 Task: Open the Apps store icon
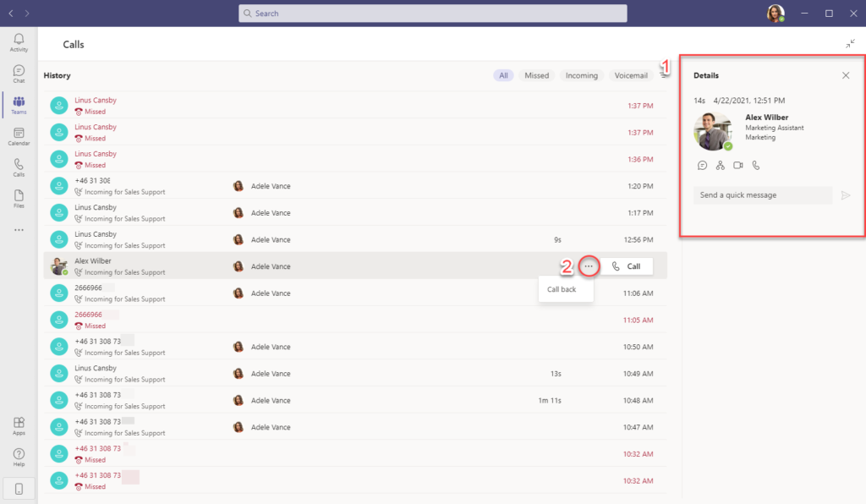19,425
